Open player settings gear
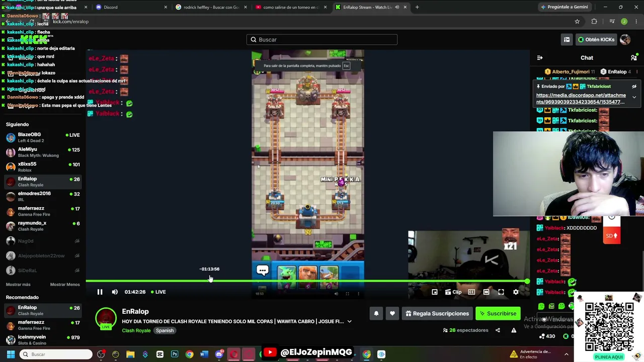The height and width of the screenshot is (362, 644). pyautogui.click(x=516, y=292)
